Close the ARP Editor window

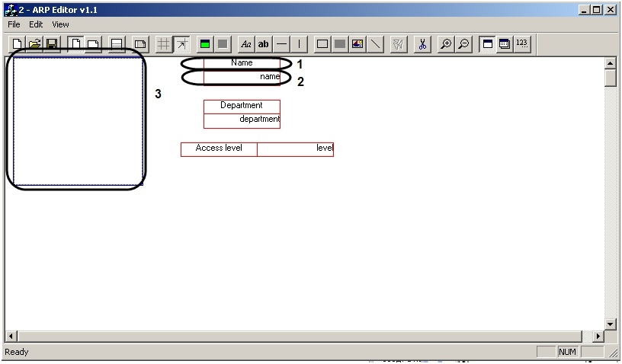pos(610,11)
